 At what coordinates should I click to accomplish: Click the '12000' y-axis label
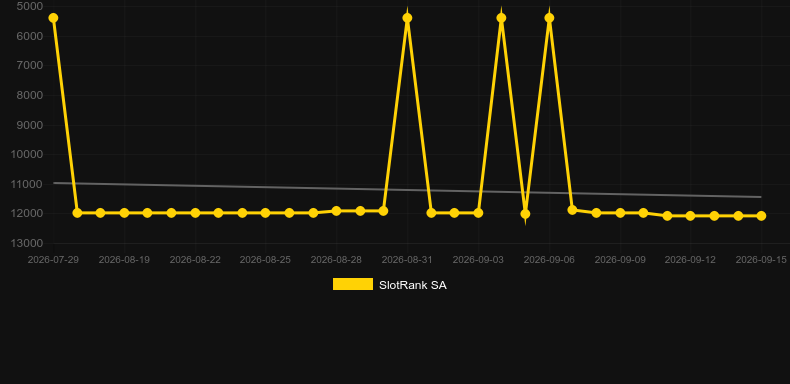tap(27, 214)
